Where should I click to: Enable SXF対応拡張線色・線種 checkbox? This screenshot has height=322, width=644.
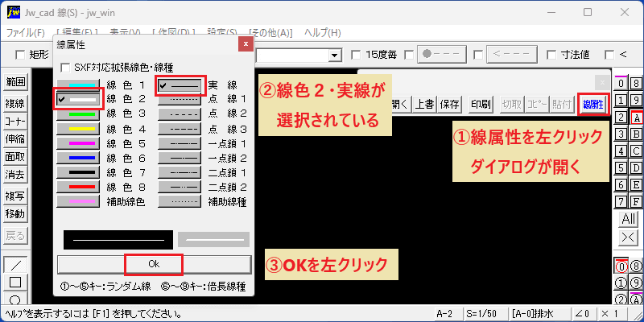64,68
